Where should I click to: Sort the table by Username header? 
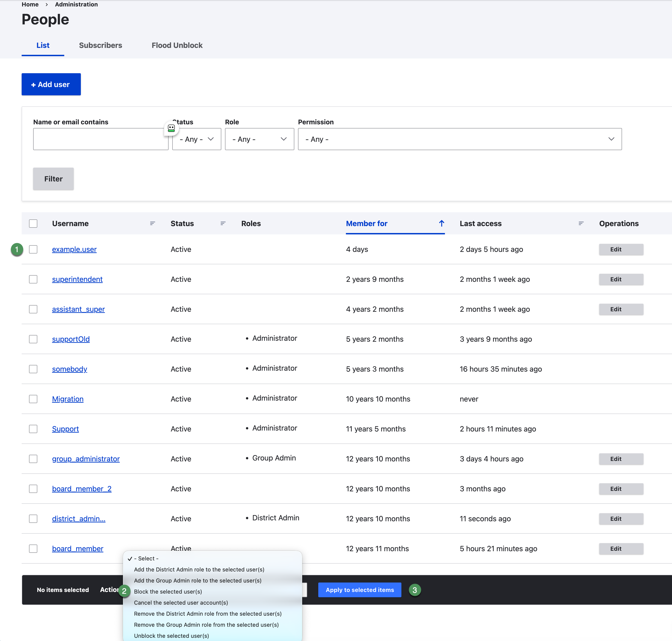point(70,224)
